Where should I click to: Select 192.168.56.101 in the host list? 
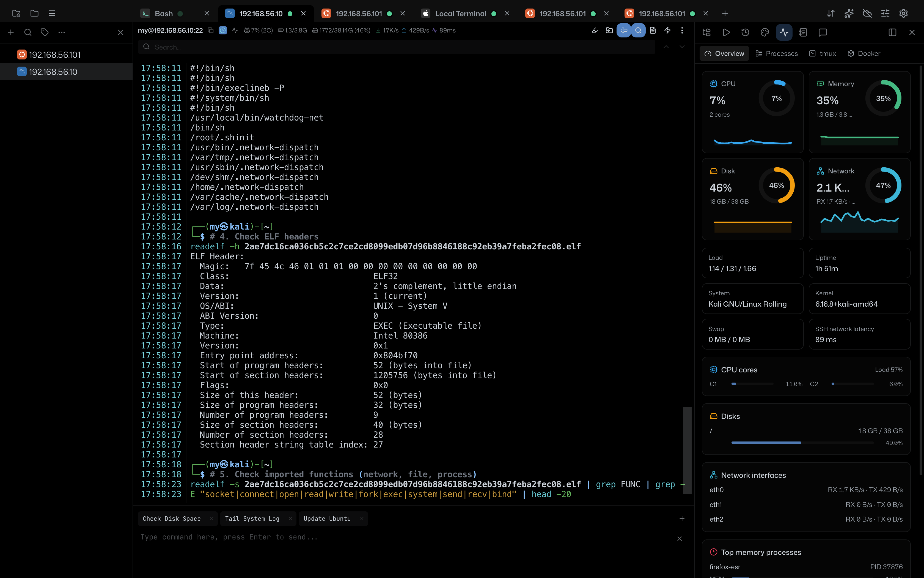click(67, 55)
